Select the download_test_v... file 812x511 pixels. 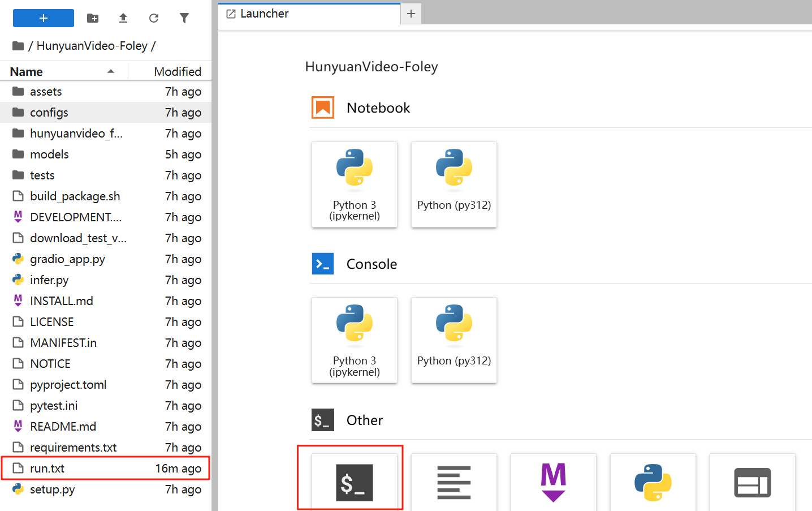coord(106,238)
